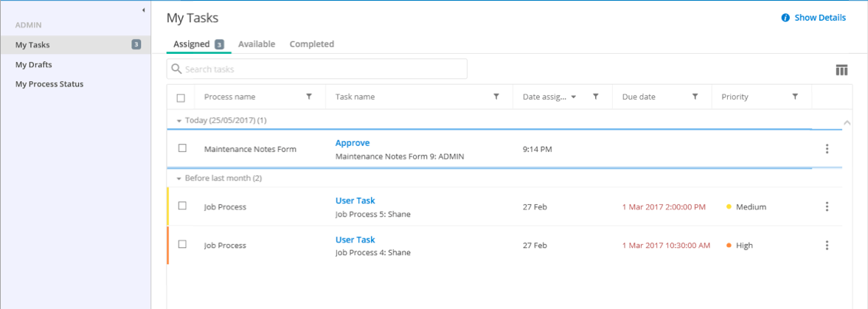Click Show Details link

(819, 18)
